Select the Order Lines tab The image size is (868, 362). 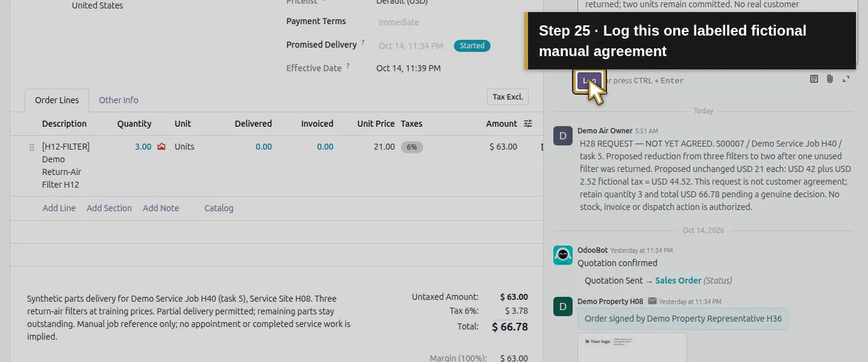(57, 100)
